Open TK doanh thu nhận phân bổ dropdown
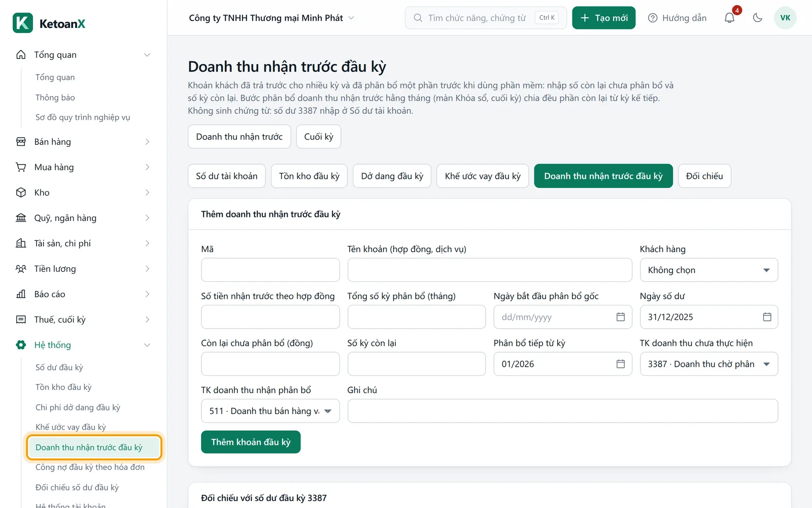Screen dimensions: 812x508 coord(270,411)
